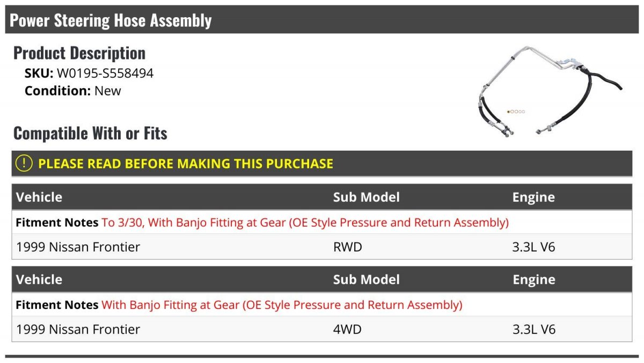
Task: Click the first table's Sub Model header
Action: (367, 197)
